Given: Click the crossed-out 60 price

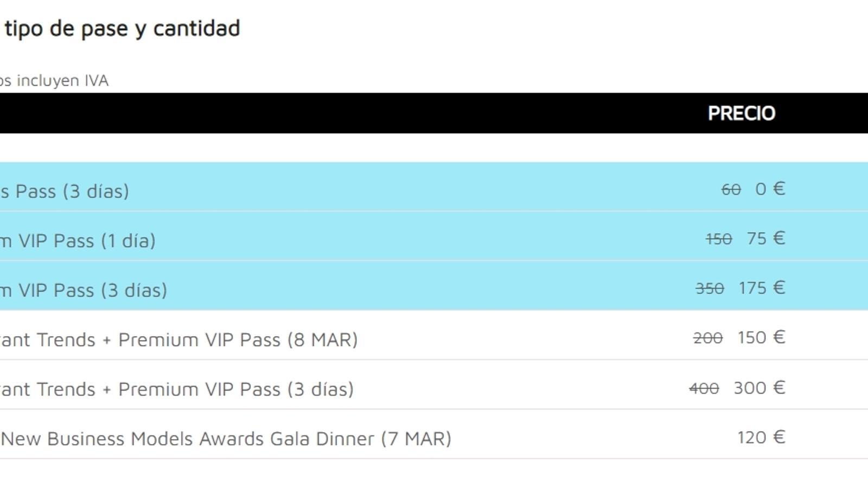Looking at the screenshot, I should [x=731, y=190].
